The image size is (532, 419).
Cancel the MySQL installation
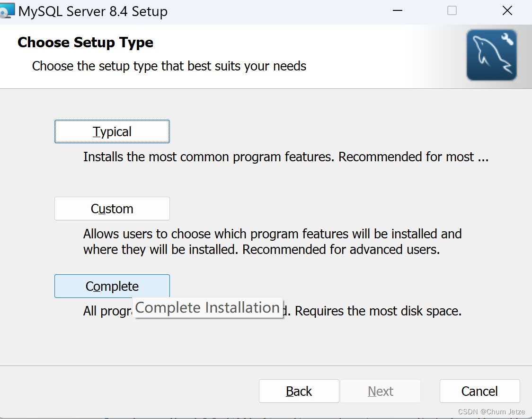coord(479,392)
